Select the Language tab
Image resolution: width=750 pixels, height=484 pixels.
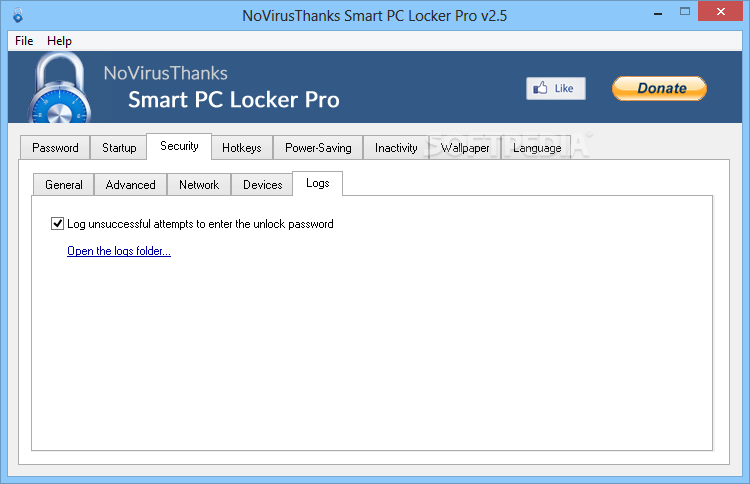[x=537, y=148]
